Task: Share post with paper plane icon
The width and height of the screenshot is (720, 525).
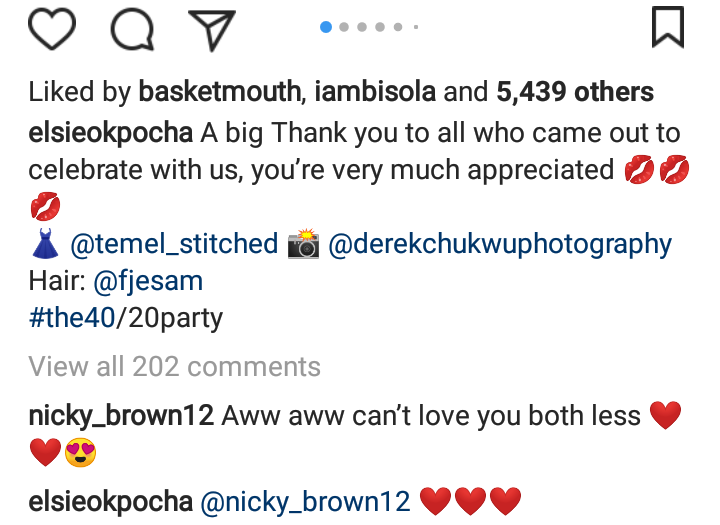Action: coord(212,27)
